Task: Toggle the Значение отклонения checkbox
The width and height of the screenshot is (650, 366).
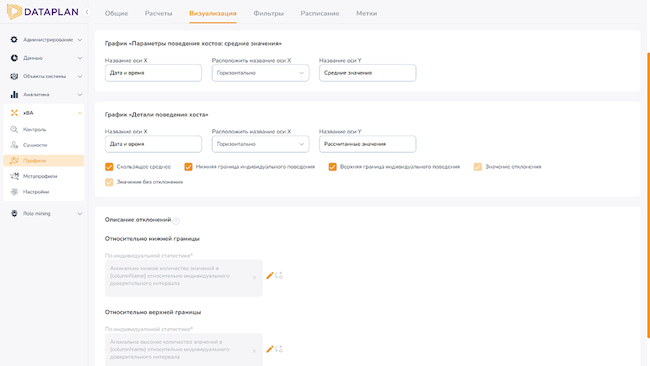Action: click(478, 167)
